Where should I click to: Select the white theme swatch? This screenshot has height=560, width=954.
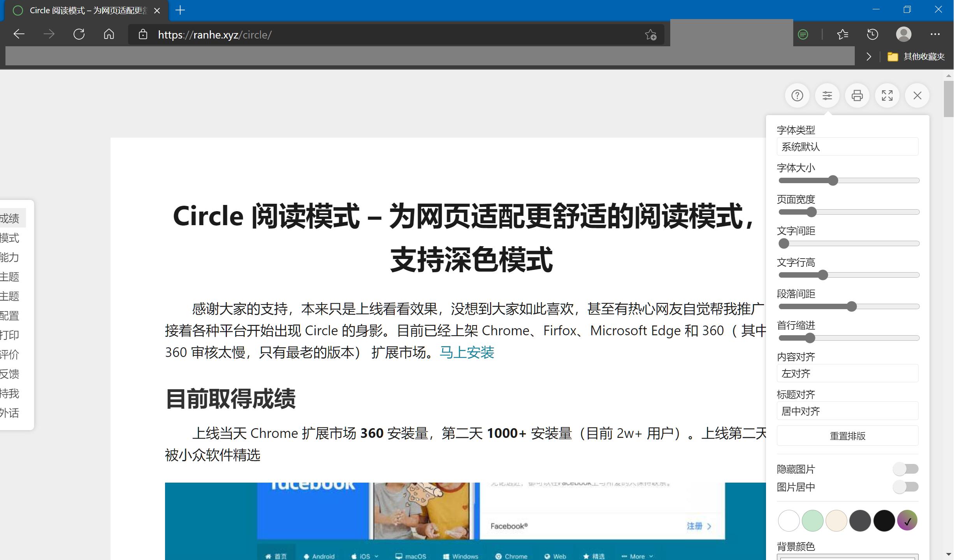pyautogui.click(x=789, y=521)
